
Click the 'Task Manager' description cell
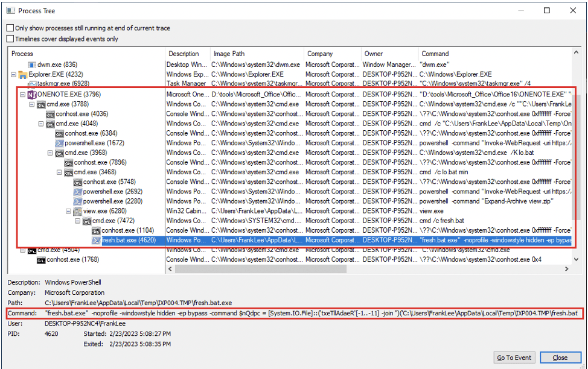coord(187,84)
